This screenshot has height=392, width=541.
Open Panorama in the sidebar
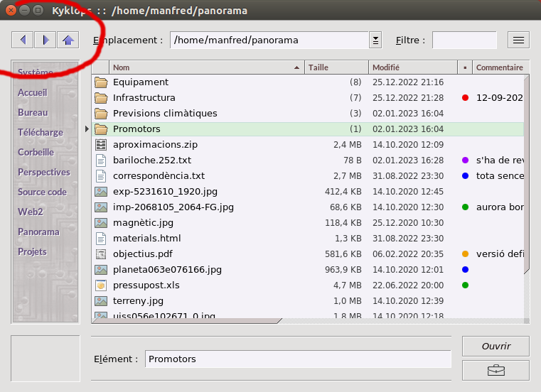click(38, 232)
